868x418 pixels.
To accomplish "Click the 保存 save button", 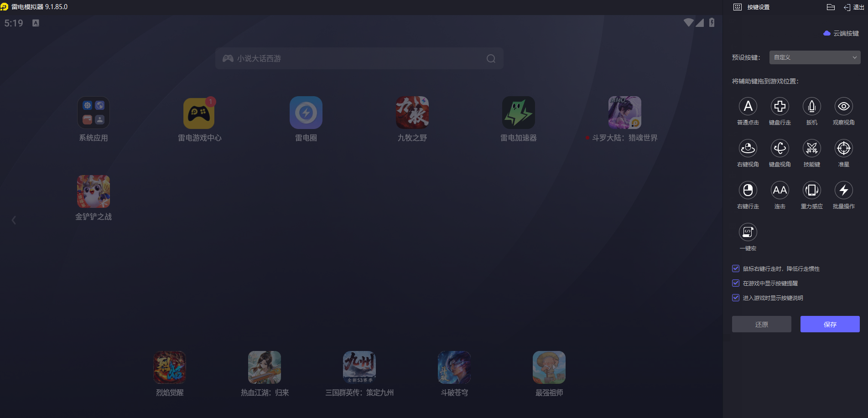I will (830, 324).
